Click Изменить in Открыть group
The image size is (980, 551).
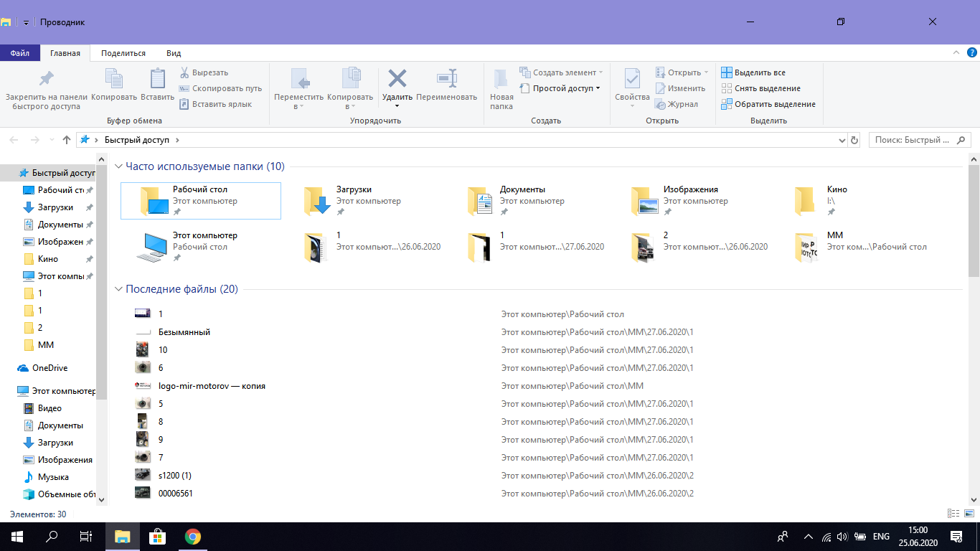coord(680,88)
